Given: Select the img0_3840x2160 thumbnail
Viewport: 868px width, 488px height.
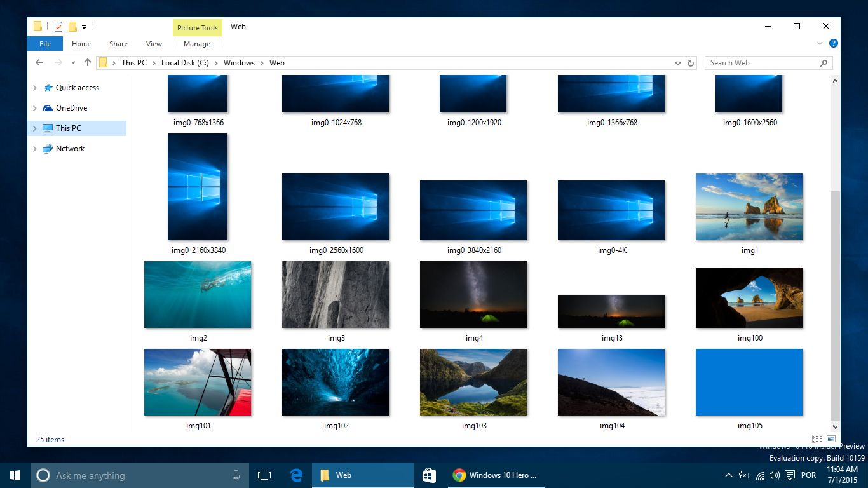Looking at the screenshot, I should point(473,210).
